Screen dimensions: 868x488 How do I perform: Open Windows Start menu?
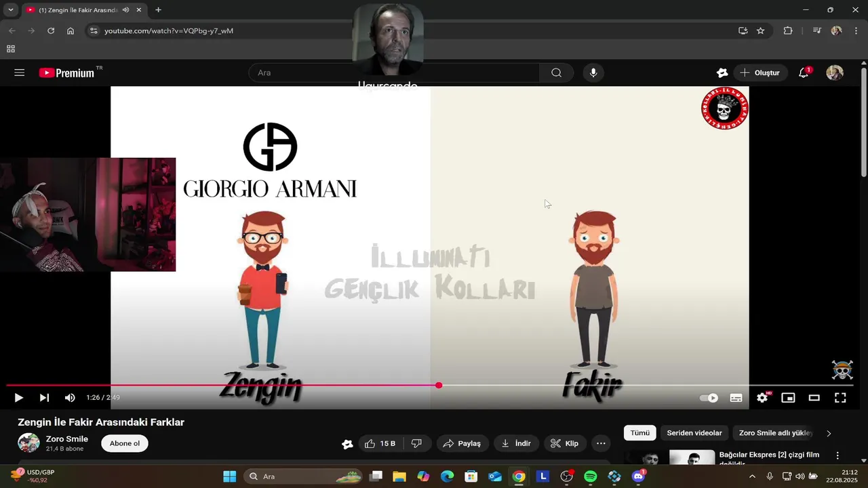point(229,476)
